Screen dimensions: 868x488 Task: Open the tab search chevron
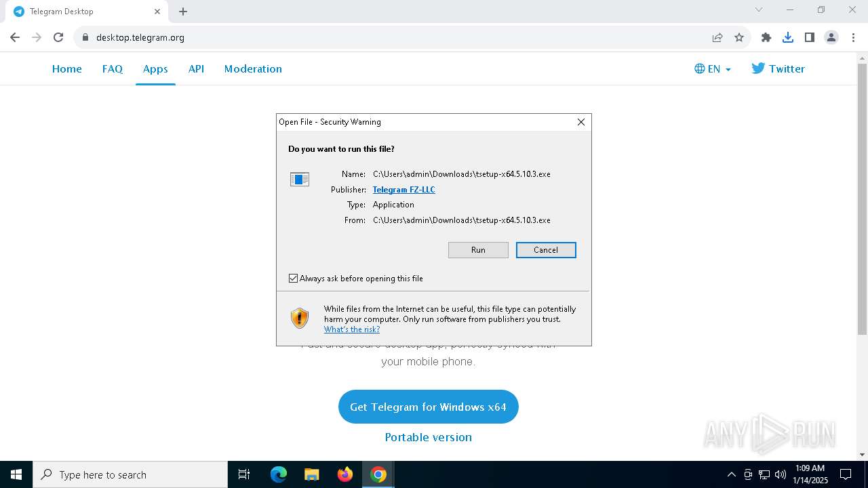(759, 9)
